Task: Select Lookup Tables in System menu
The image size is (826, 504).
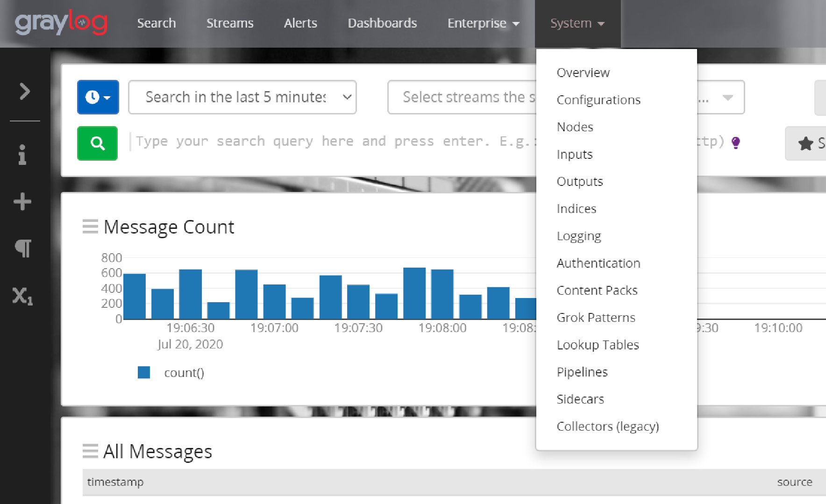Action: pos(598,345)
